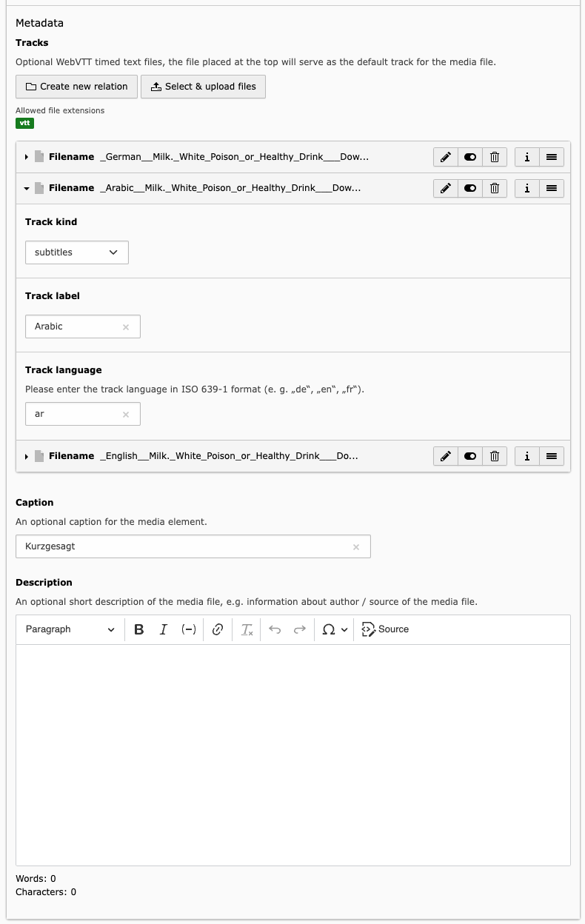Switch Description editor to Source mode
This screenshot has height=924, width=585.
click(x=385, y=629)
